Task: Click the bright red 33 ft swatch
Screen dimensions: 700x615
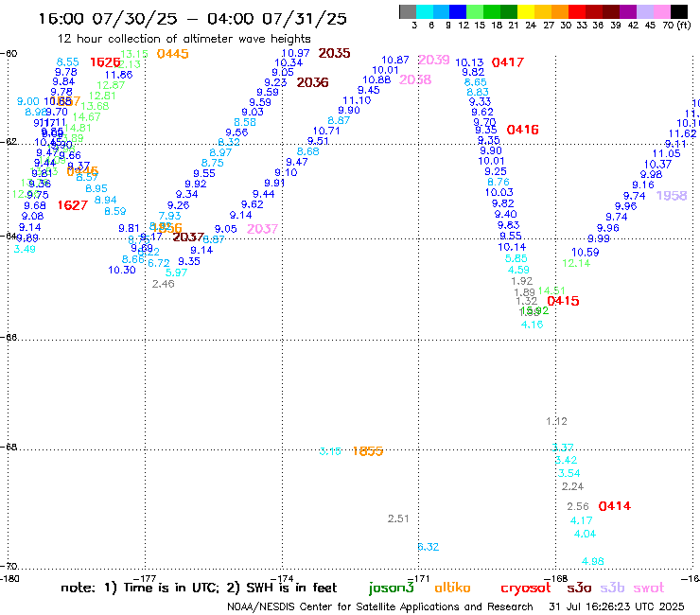Action: pyautogui.click(x=577, y=11)
